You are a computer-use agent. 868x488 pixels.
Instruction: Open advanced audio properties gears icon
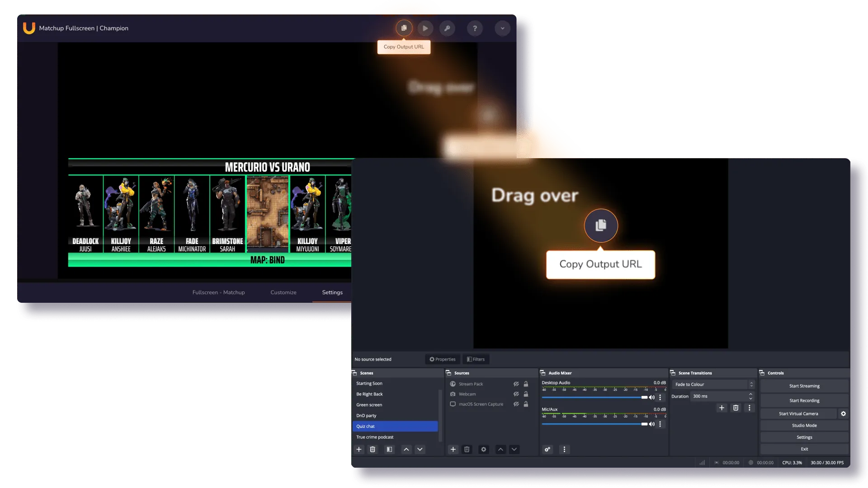pos(547,449)
